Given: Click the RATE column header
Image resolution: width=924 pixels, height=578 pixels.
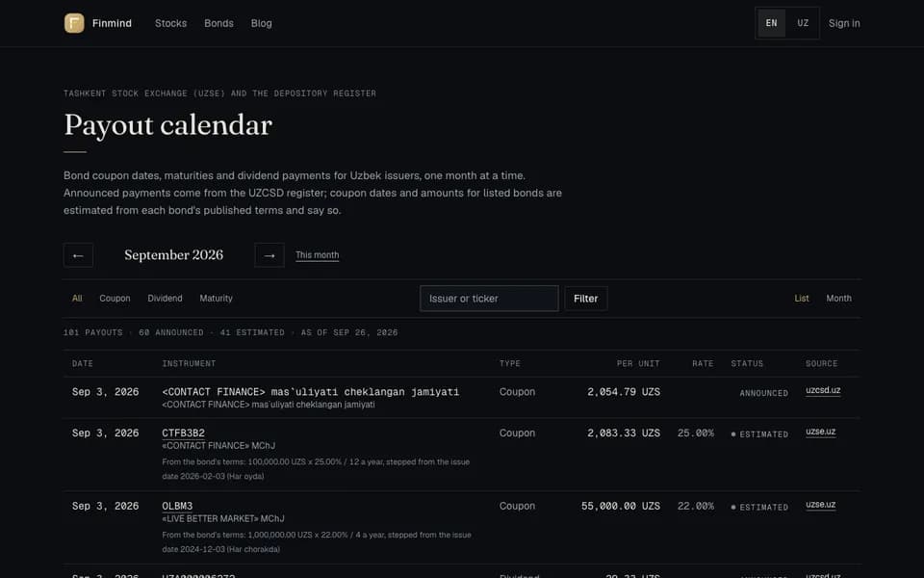Looking at the screenshot, I should tap(703, 363).
